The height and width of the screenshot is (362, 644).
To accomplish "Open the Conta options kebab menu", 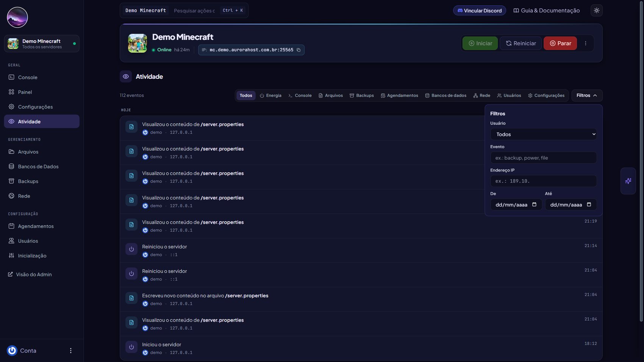I will pyautogui.click(x=70, y=351).
